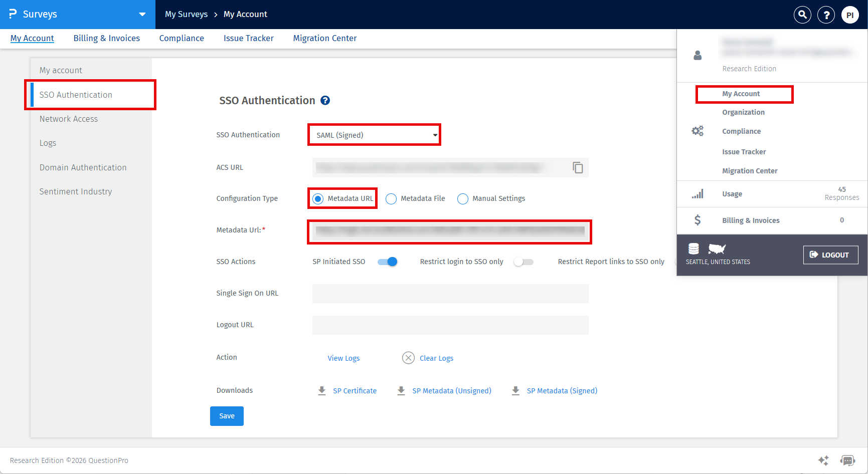Select the Metadata File radio button

pyautogui.click(x=391, y=199)
